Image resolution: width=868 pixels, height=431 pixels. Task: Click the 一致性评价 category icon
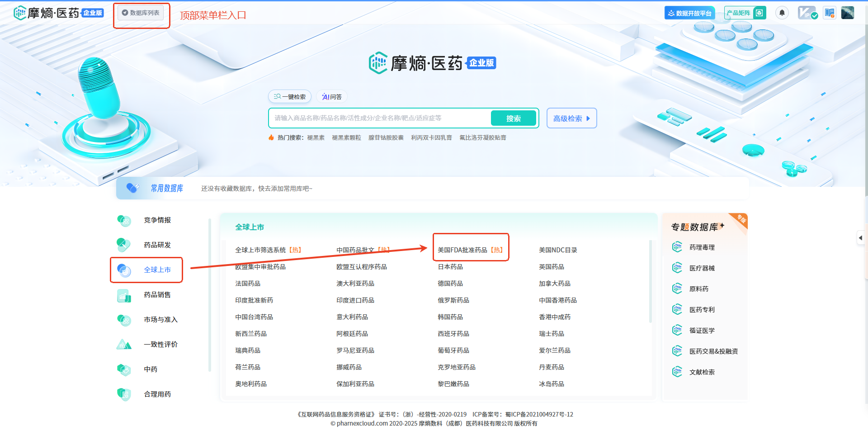coord(124,345)
